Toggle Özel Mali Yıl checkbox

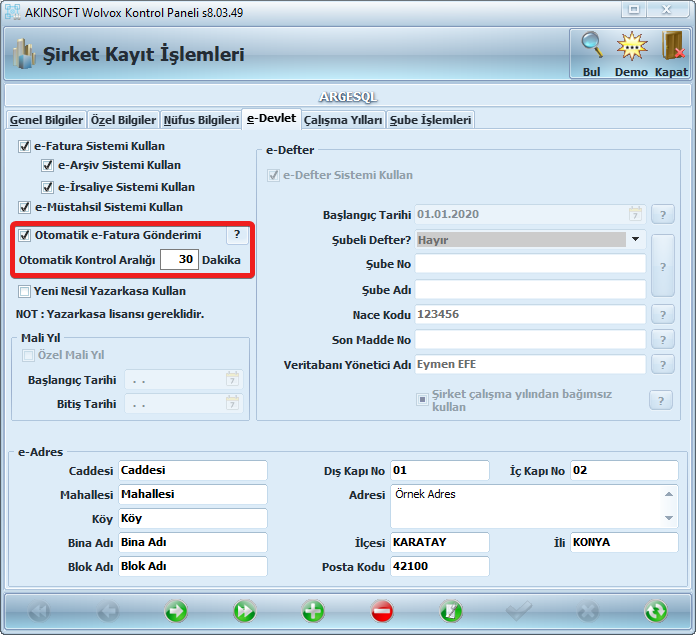pyautogui.click(x=28, y=355)
